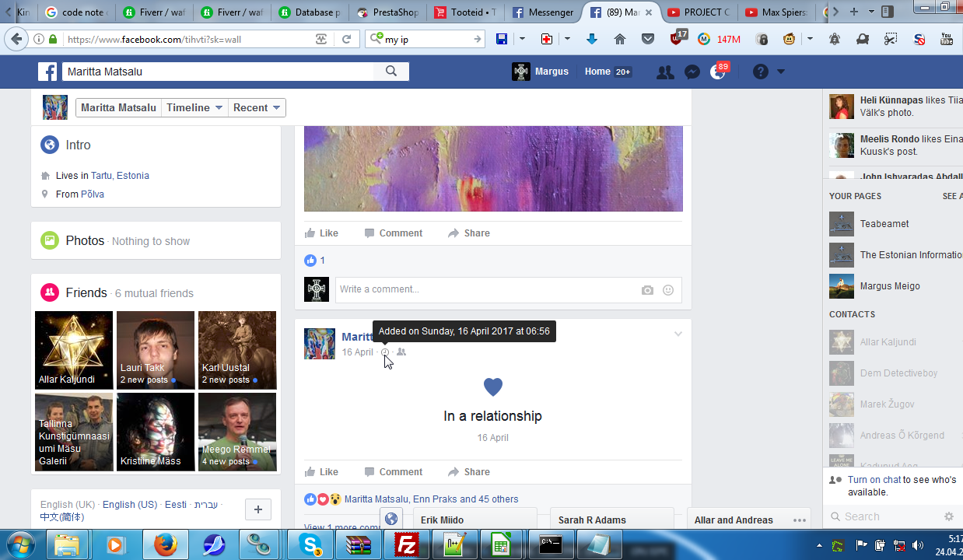
Task: Click the Tartu, Estonia link
Action: [x=120, y=176]
